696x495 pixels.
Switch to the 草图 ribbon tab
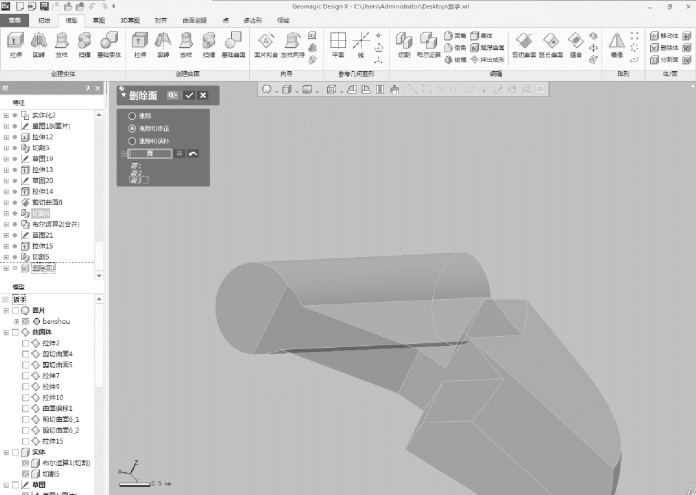click(x=98, y=19)
